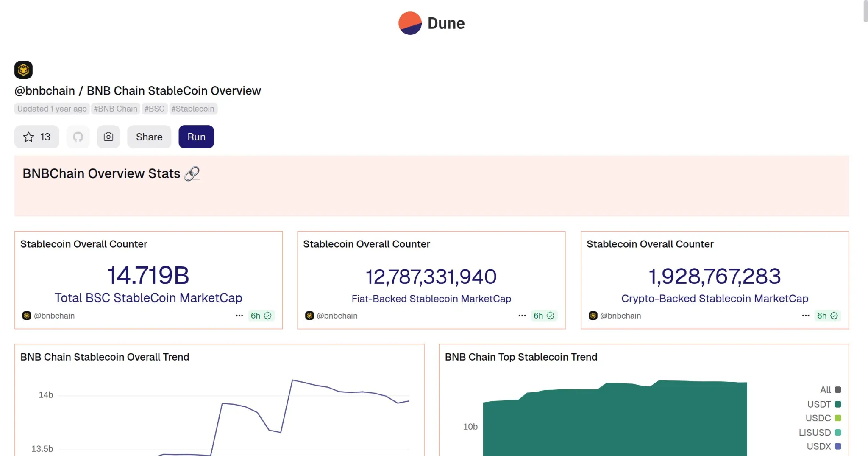868x456 pixels.
Task: Select the #Stablecoin tag
Action: click(193, 109)
